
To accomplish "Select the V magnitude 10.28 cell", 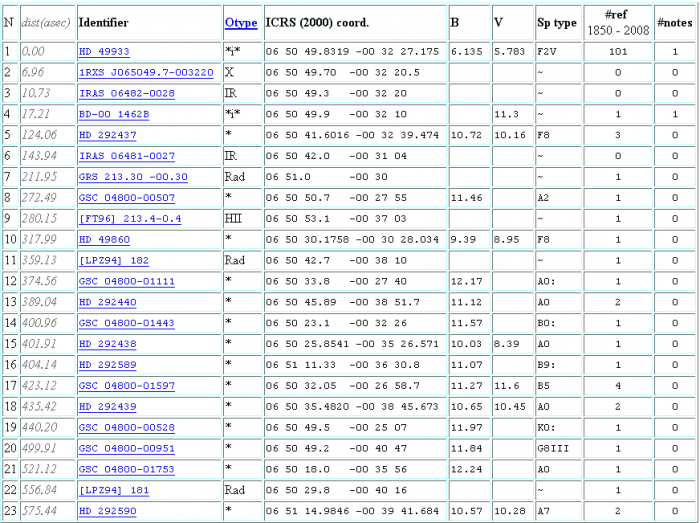I will click(509, 511).
